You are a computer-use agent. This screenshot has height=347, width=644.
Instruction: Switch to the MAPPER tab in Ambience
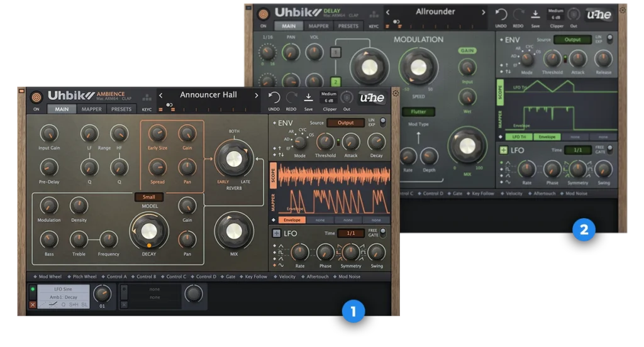tap(91, 109)
